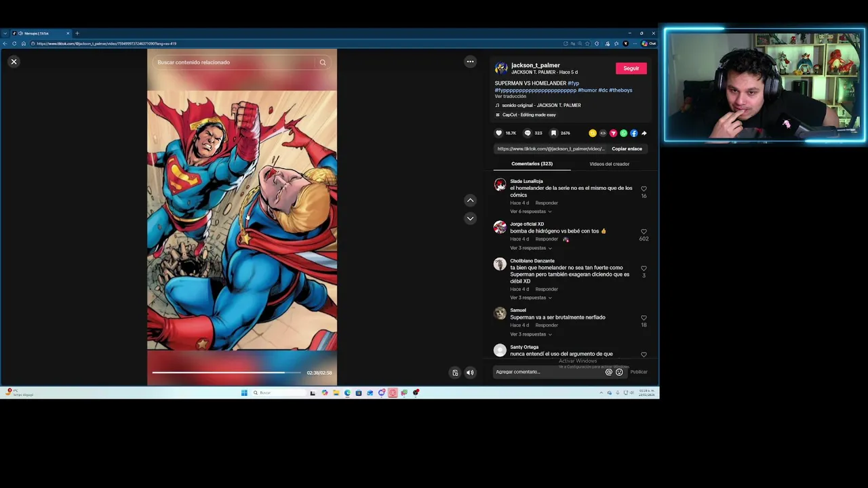Open a new browser tab
Viewport: 868px width, 488px height.
coord(77,33)
